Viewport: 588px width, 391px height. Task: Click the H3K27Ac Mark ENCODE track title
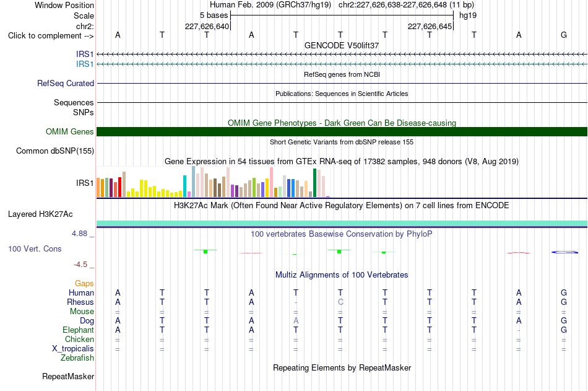coord(342,206)
